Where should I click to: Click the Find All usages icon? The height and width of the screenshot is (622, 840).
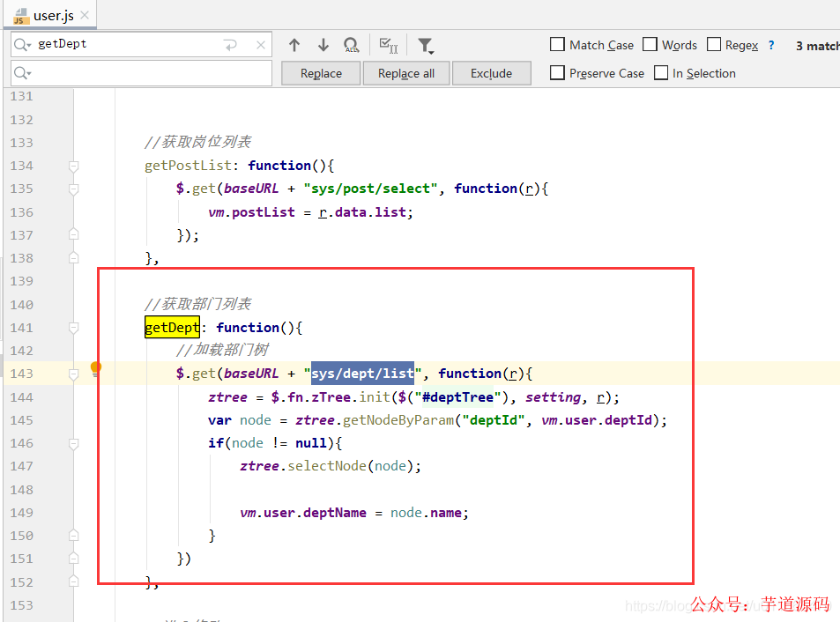[x=351, y=45]
